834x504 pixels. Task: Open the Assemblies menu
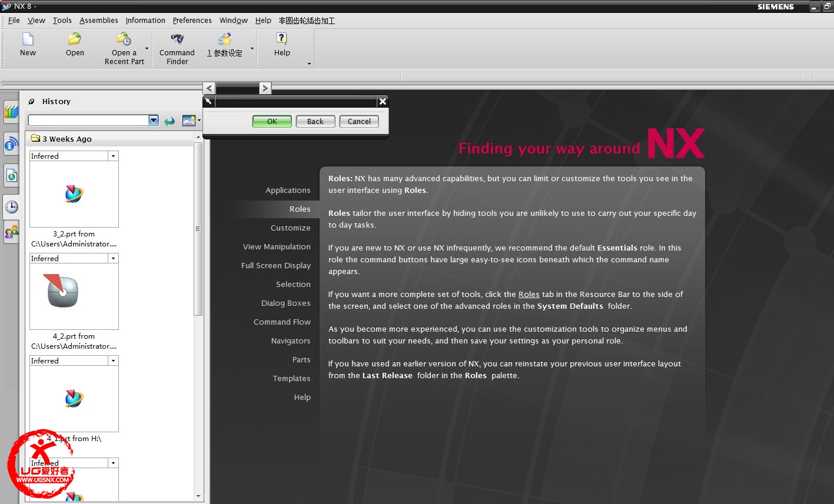(99, 20)
